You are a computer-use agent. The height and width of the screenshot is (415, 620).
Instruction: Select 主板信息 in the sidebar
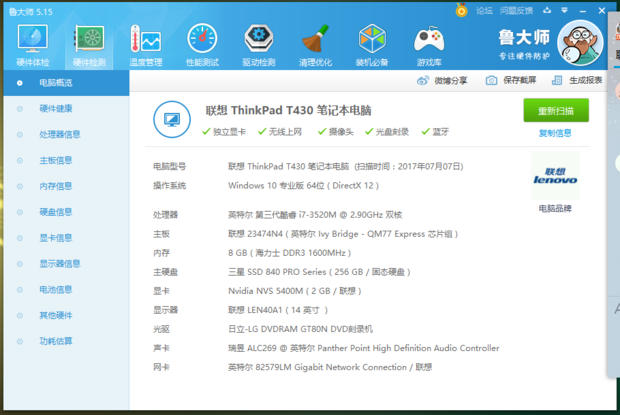pyautogui.click(x=66, y=160)
